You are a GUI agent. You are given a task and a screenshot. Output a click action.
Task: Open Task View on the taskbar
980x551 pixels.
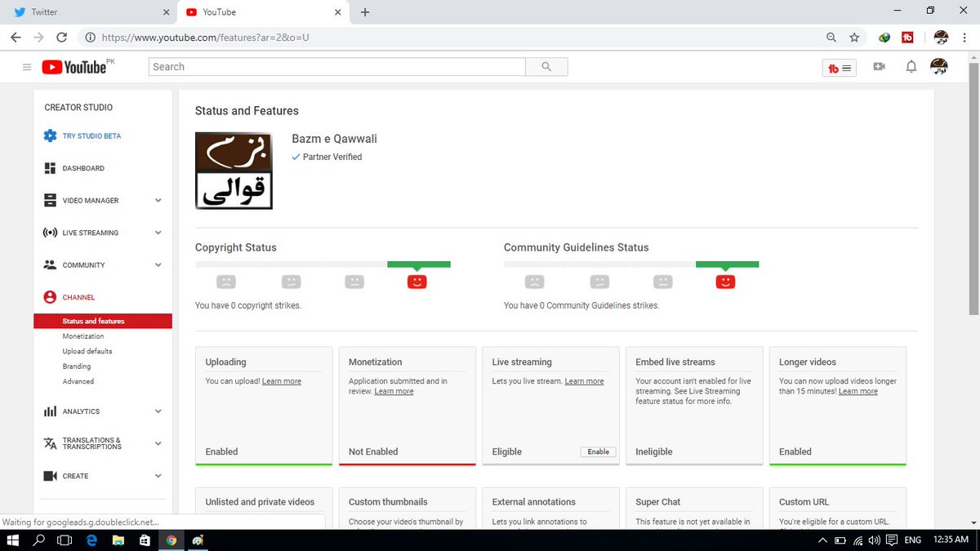pyautogui.click(x=65, y=540)
